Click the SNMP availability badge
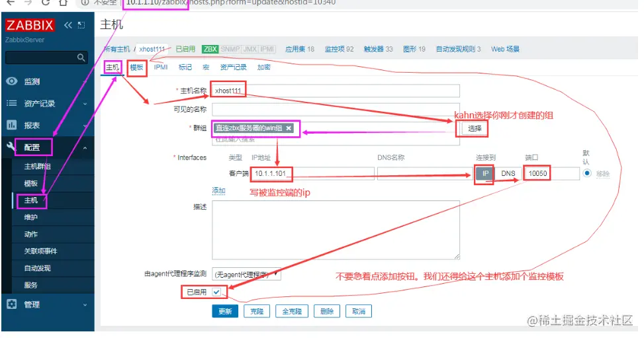 tap(230, 49)
